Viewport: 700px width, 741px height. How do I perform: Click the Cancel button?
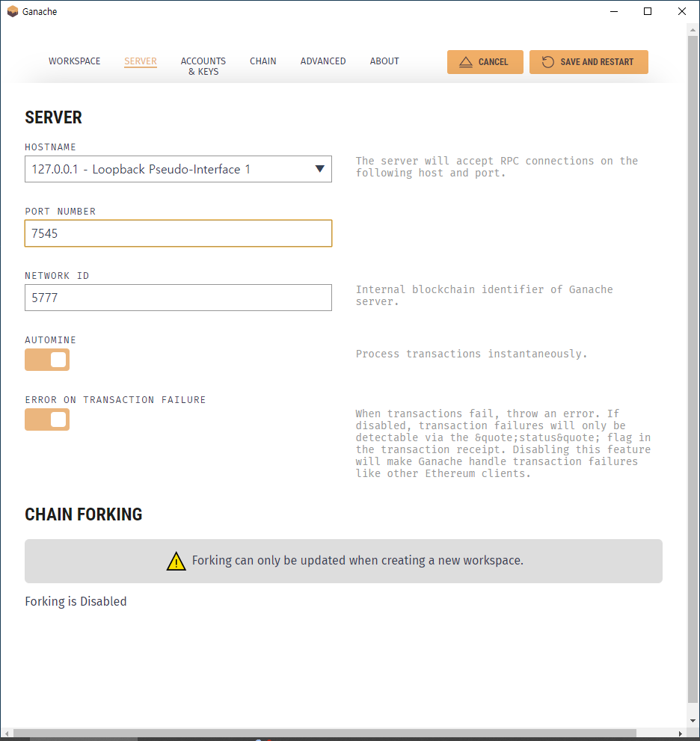click(x=485, y=62)
